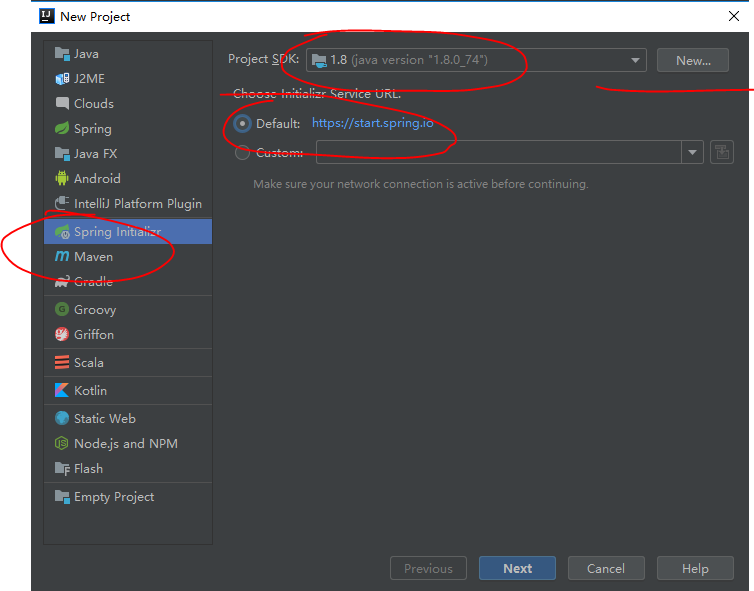Pick Scala from the list
Screen dimensions: 754x591
128,362
